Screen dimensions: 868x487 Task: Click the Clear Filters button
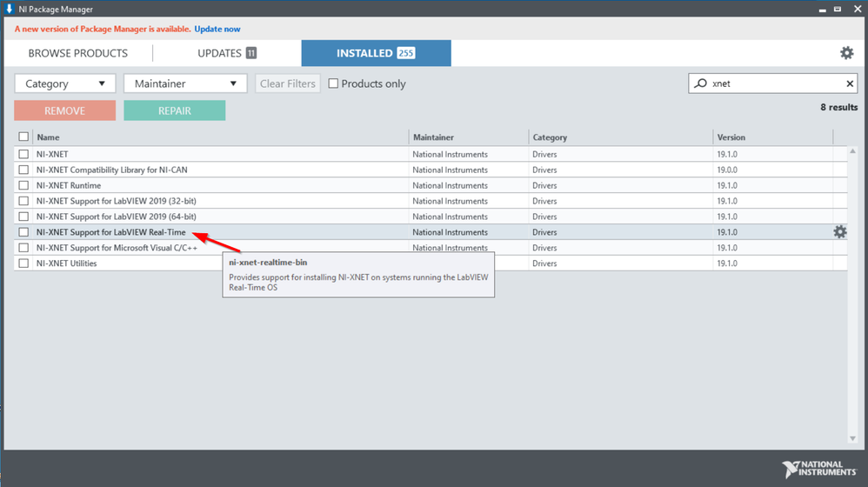point(288,83)
